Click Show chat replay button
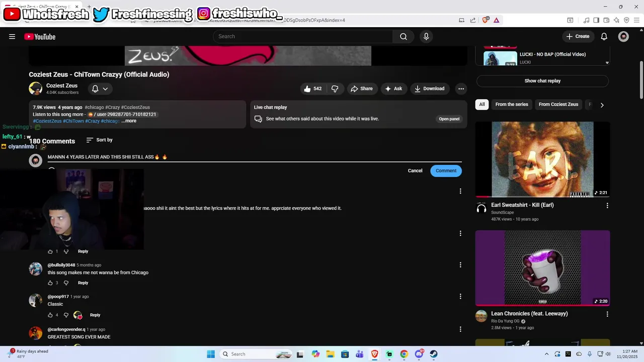644x362 pixels. 542,81
